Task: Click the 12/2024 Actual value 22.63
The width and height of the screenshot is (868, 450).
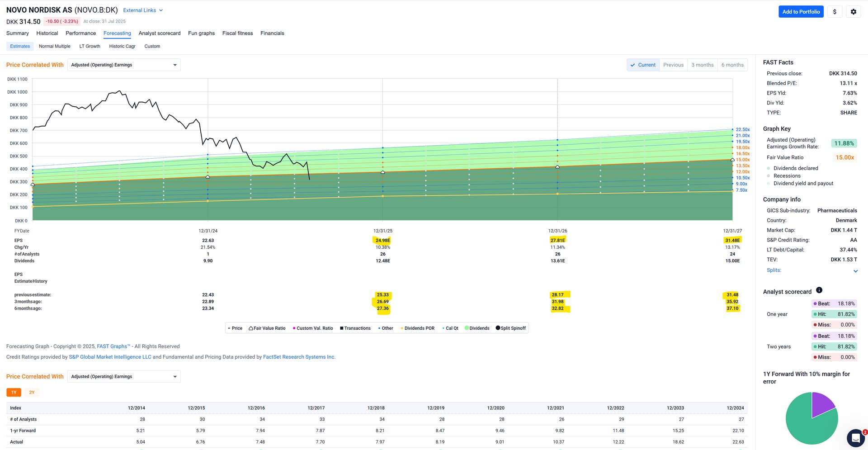Action: (x=738, y=442)
